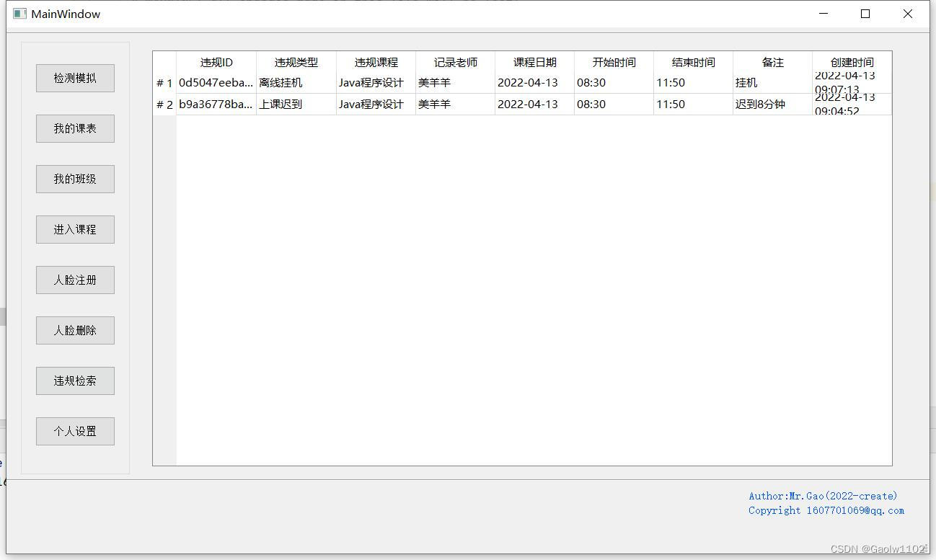Click the 创建时间 column header

point(852,62)
